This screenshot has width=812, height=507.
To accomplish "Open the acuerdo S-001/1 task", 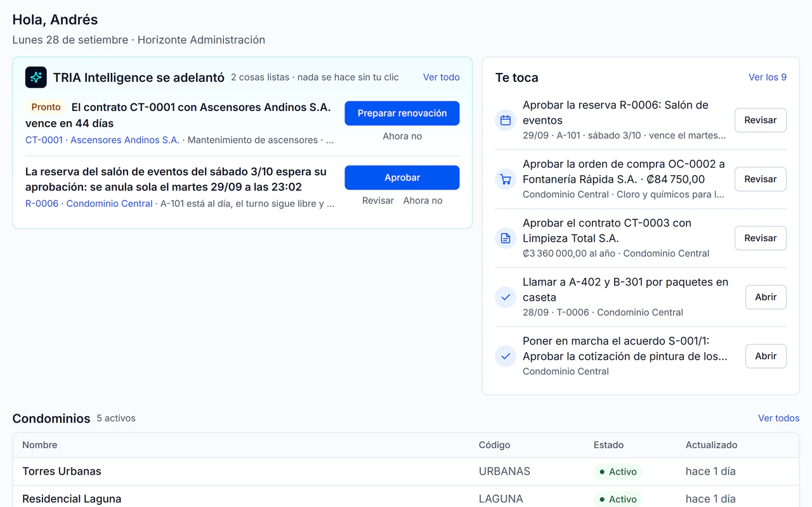I will point(766,356).
